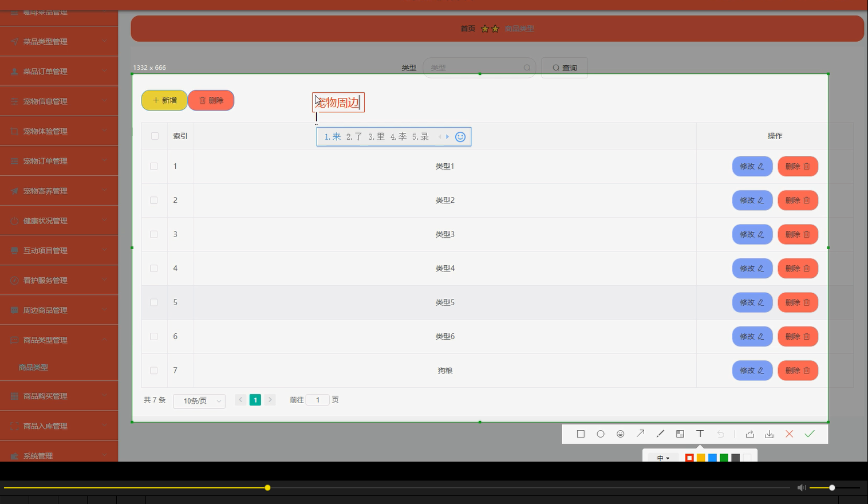The height and width of the screenshot is (504, 868).
Task: Click the 类型 search input field
Action: (480, 68)
